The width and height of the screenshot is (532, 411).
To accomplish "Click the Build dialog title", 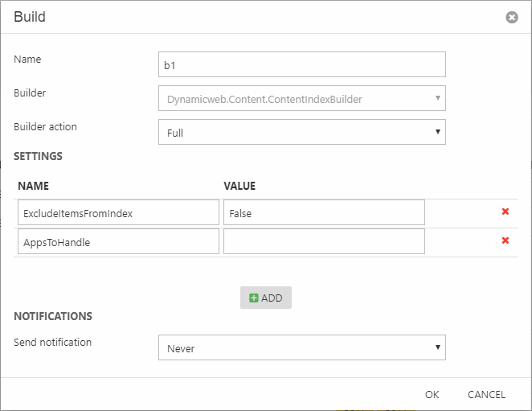I will [x=30, y=17].
